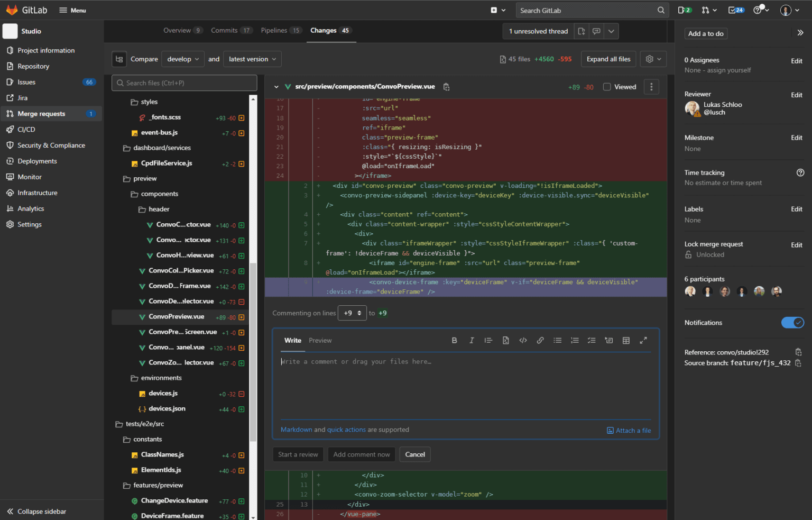Copy ConvoPreview.vue file path to clipboard

pos(446,87)
